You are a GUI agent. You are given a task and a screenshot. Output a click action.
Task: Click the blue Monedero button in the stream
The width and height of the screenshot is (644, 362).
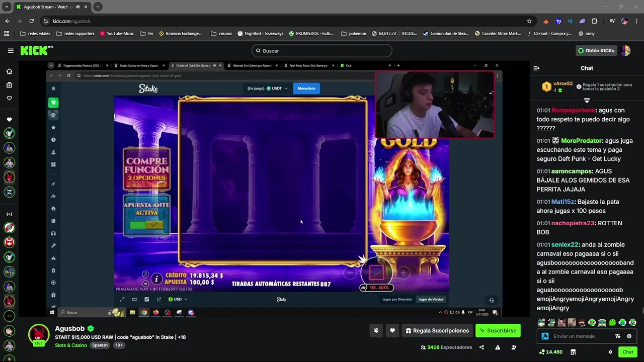pos(306,88)
